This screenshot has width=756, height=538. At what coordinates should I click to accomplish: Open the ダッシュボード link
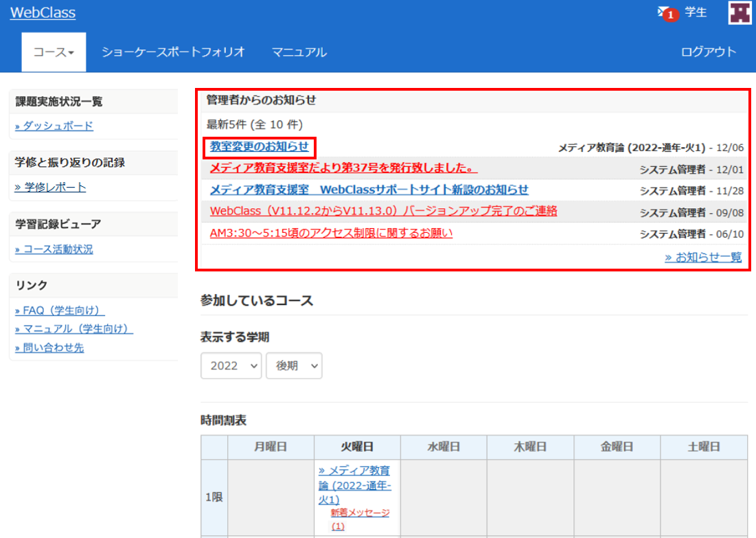coord(54,126)
